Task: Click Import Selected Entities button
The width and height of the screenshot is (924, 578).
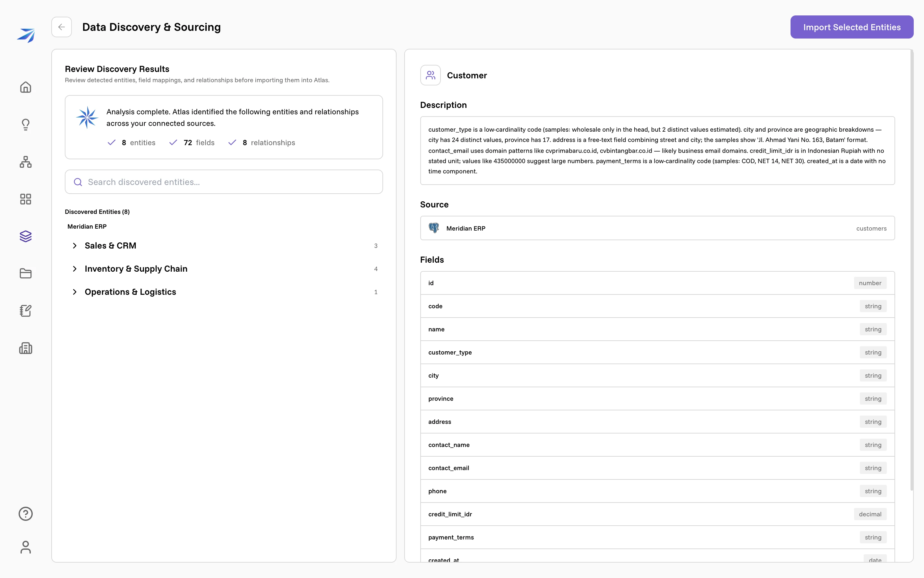Action: (852, 27)
